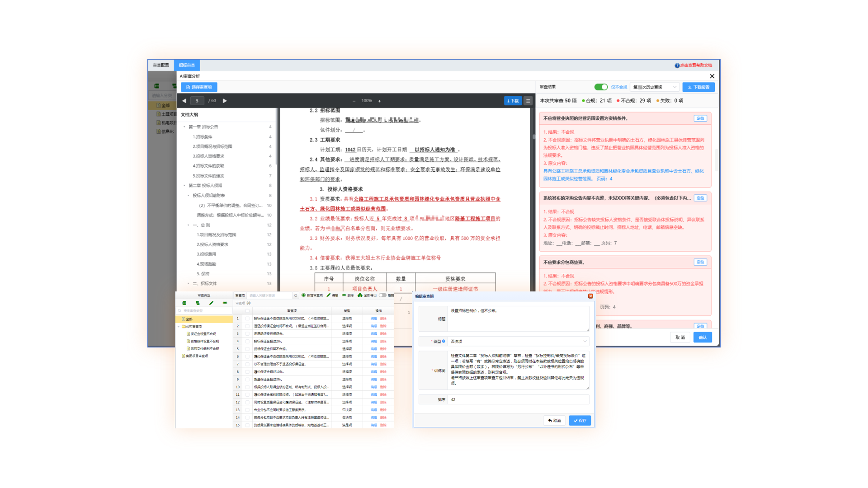Check the select-all checkbox in 审查项 table header
The height and width of the screenshot is (488, 868).
point(247,311)
